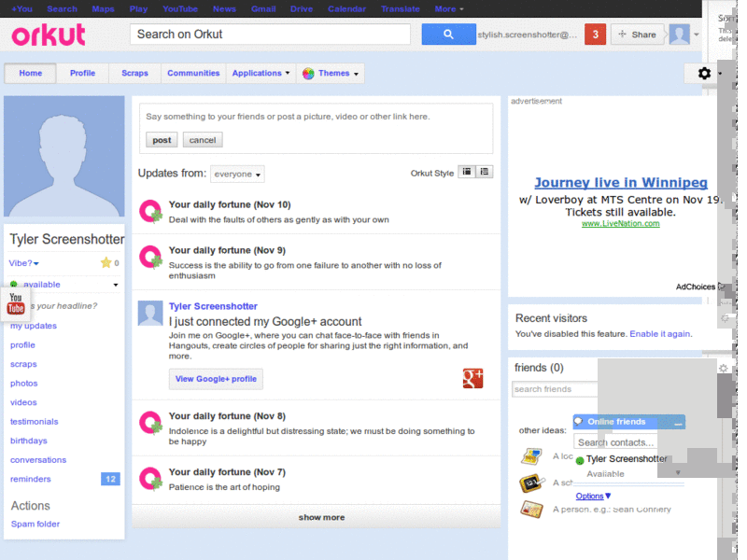Open the Journey live in Winnipeg ad link

(x=621, y=182)
